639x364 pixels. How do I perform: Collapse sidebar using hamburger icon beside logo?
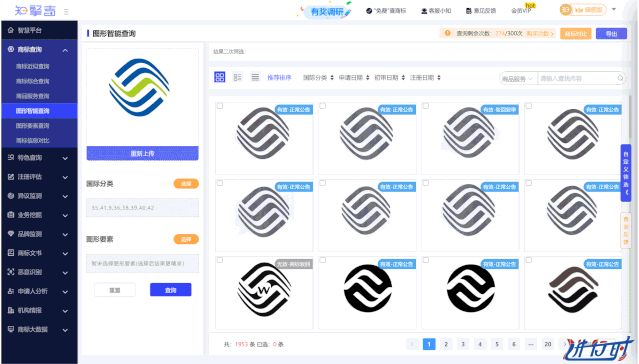[x=66, y=12]
